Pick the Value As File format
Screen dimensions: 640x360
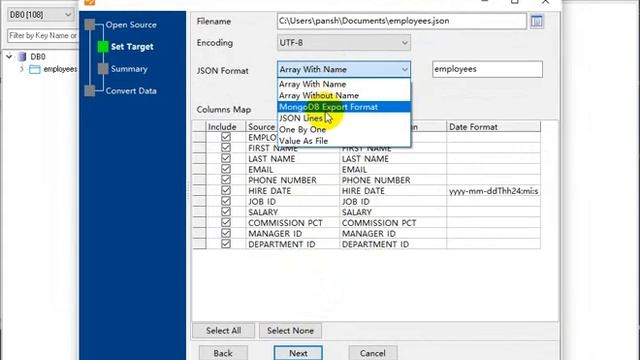coord(344,141)
